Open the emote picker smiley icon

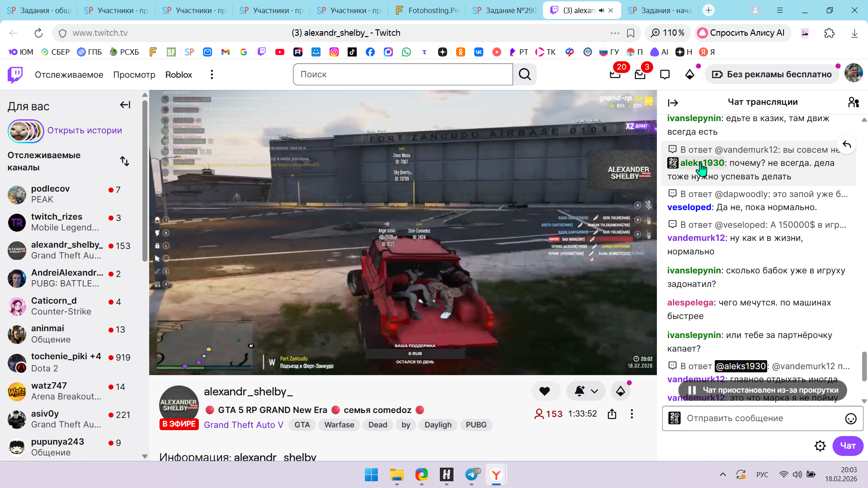(x=850, y=419)
